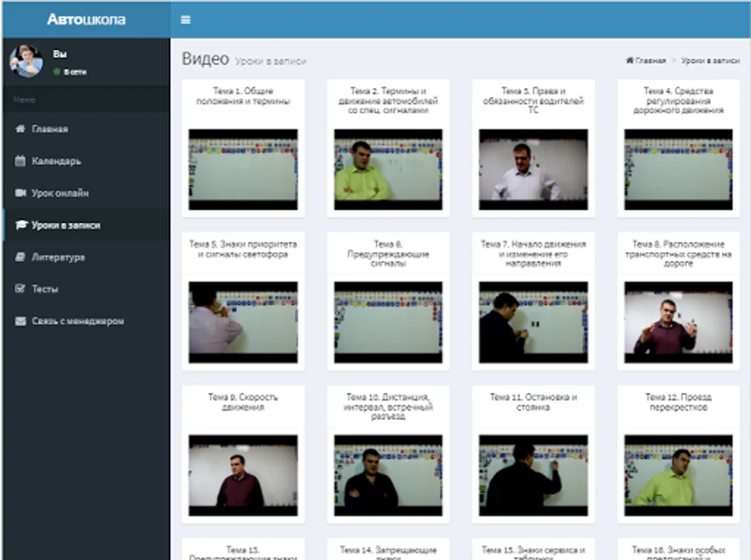
Task: Click the envelope icon for Связь с менеджером
Action: coord(21,322)
